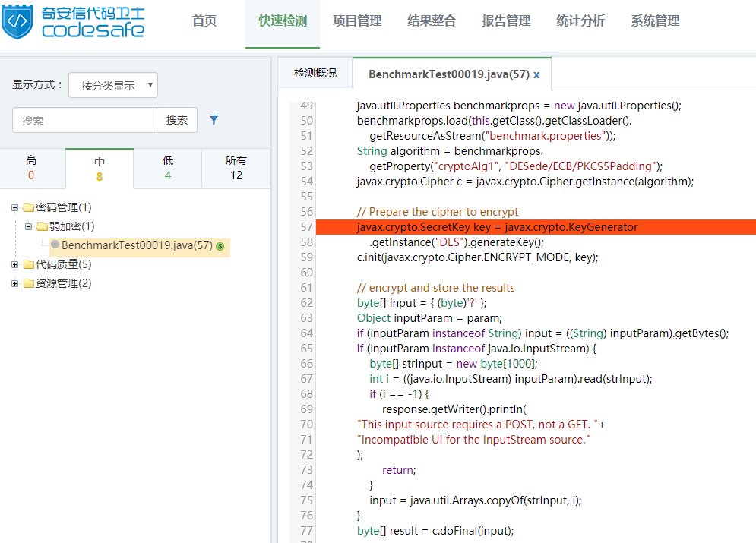756x543 pixels.
Task: Click the gray status dot before BenchmarkTest00019.java
Action: point(55,245)
